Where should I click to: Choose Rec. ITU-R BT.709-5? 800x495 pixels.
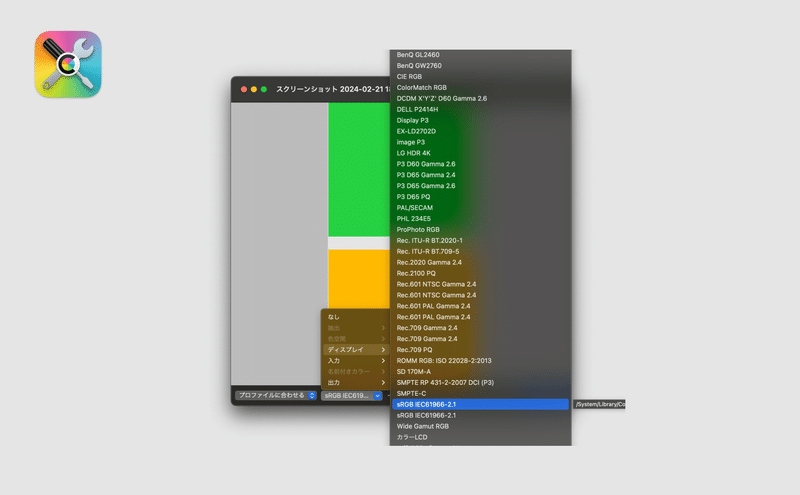[481, 252]
